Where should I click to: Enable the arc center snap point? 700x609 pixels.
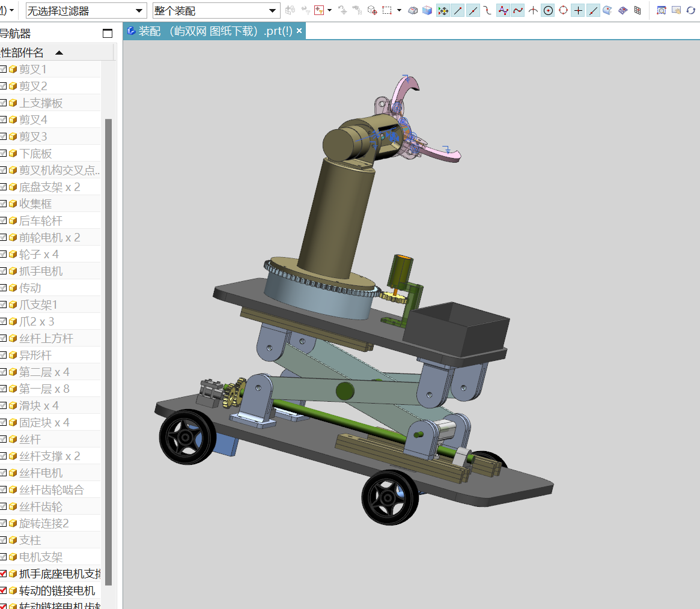click(548, 10)
